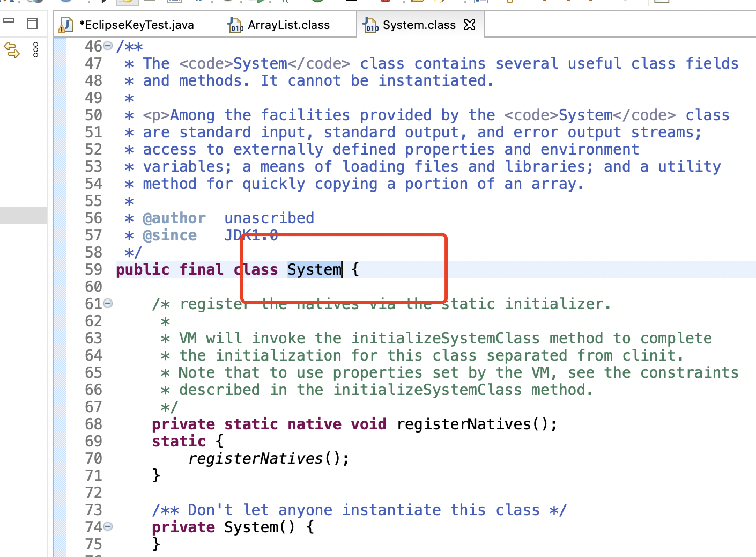This screenshot has height=557, width=756.
Task: Click line number 59 in the gutter
Action: coord(93,269)
